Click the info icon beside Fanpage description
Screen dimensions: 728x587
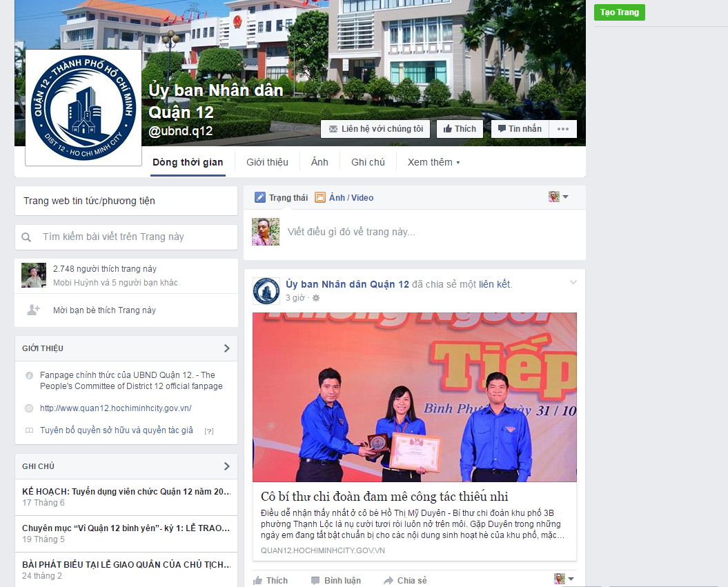point(29,375)
